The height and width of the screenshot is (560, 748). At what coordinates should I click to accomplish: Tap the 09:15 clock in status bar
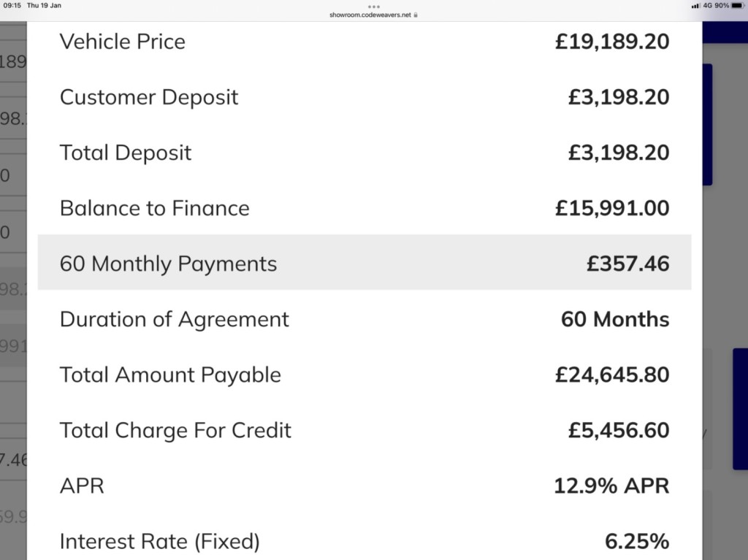pos(12,6)
